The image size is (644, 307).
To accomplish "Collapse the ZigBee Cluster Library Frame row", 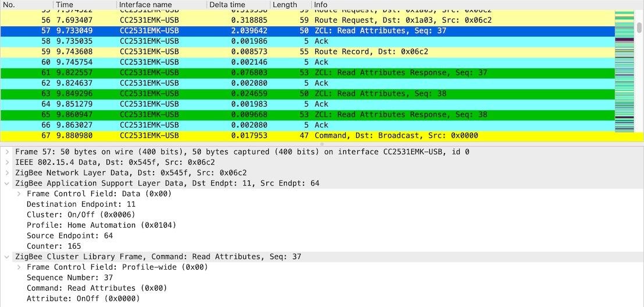I will (6, 257).
